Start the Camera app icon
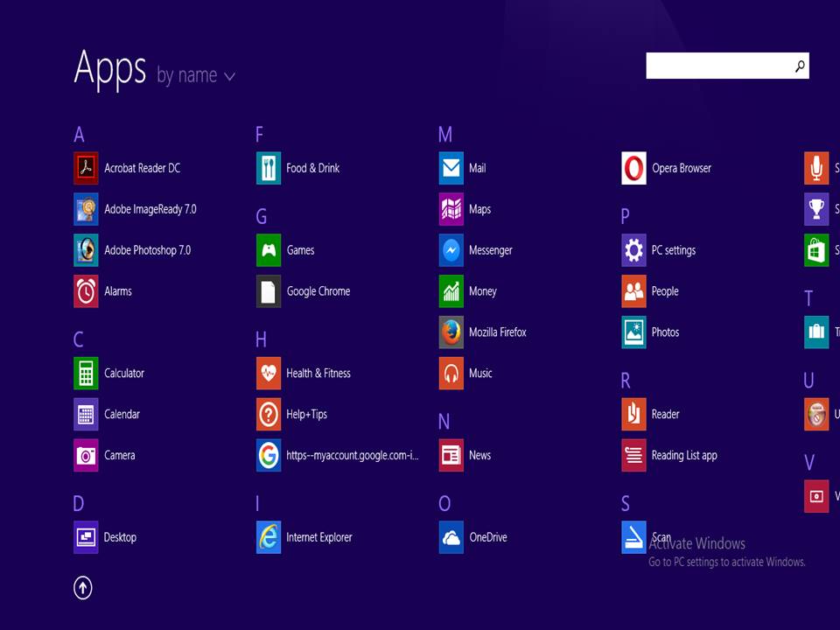This screenshot has width=840, height=630. [x=86, y=455]
